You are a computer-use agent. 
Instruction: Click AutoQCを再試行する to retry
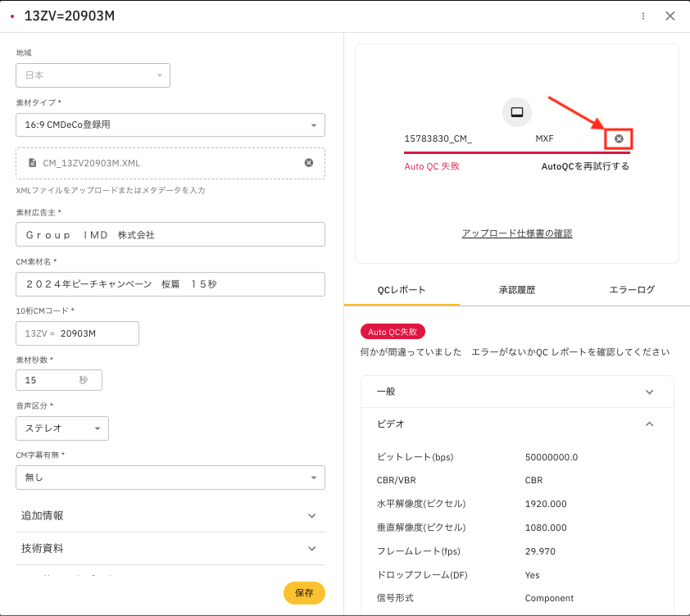click(x=585, y=166)
